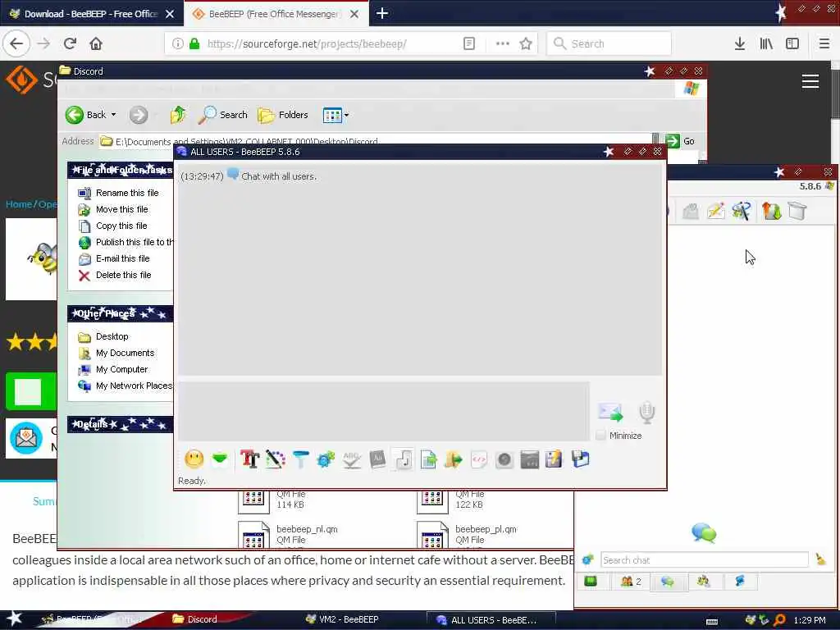
Task: Click the broom clear-search icon
Action: click(x=820, y=559)
